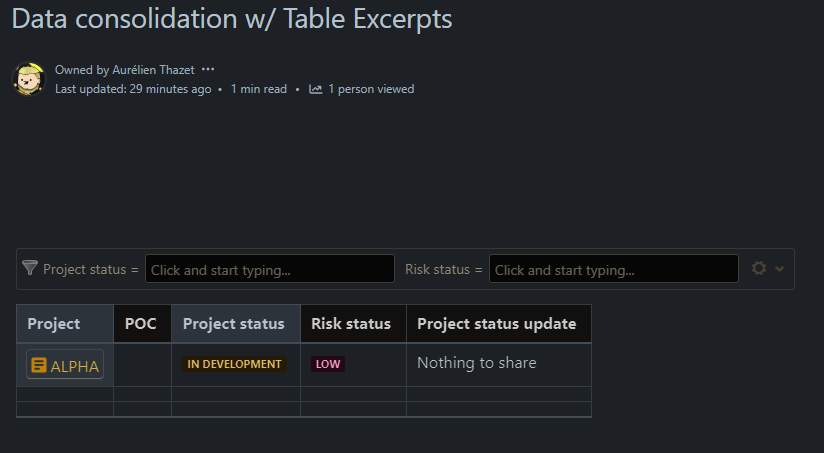Click the IN DEVELOPMENT status lozenge
Viewport: 824px width, 453px height.
point(234,364)
